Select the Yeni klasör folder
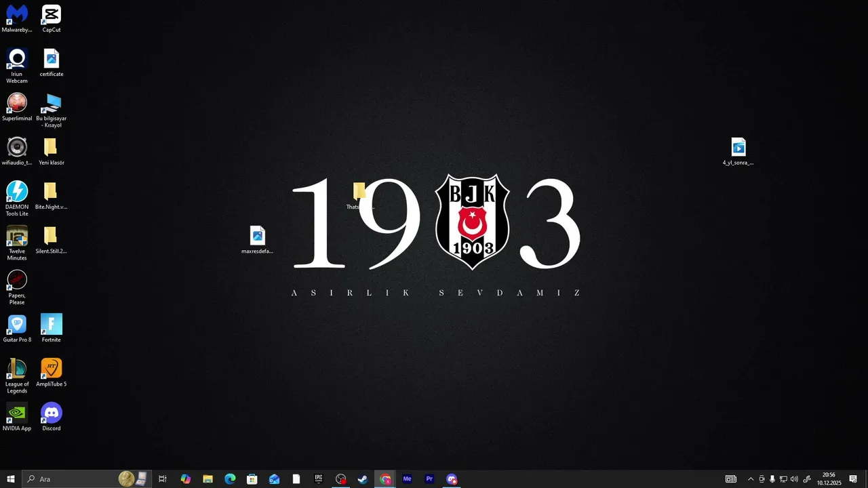 coord(52,151)
